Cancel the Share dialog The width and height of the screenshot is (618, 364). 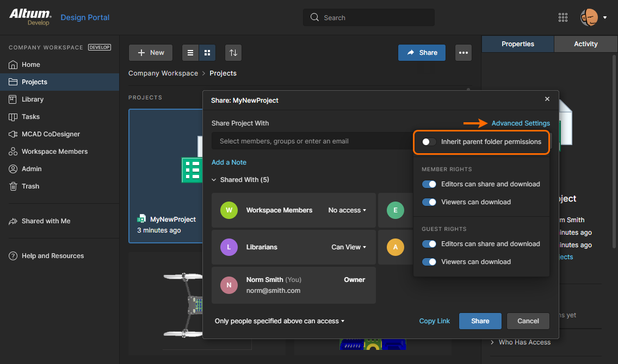tap(528, 321)
